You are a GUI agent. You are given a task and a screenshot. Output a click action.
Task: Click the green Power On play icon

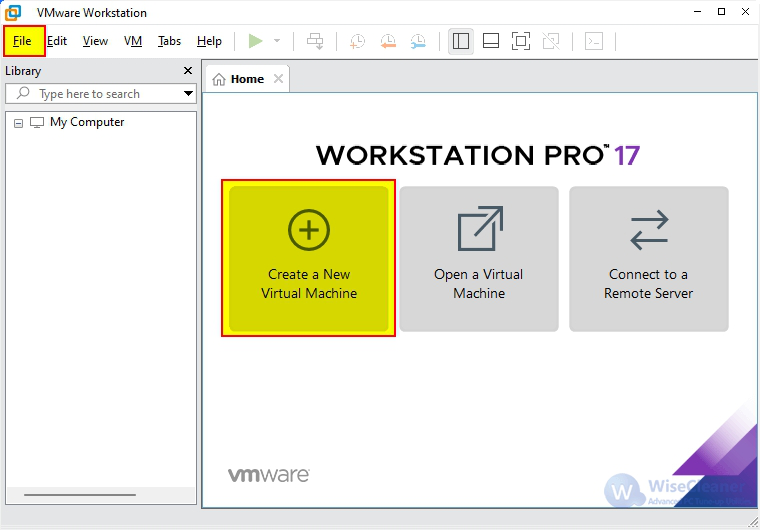pyautogui.click(x=255, y=41)
